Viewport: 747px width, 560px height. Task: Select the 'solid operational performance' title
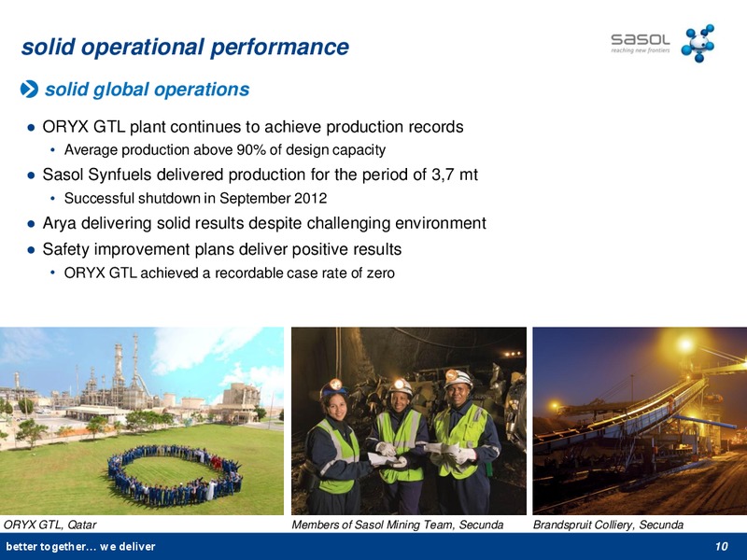(x=185, y=47)
